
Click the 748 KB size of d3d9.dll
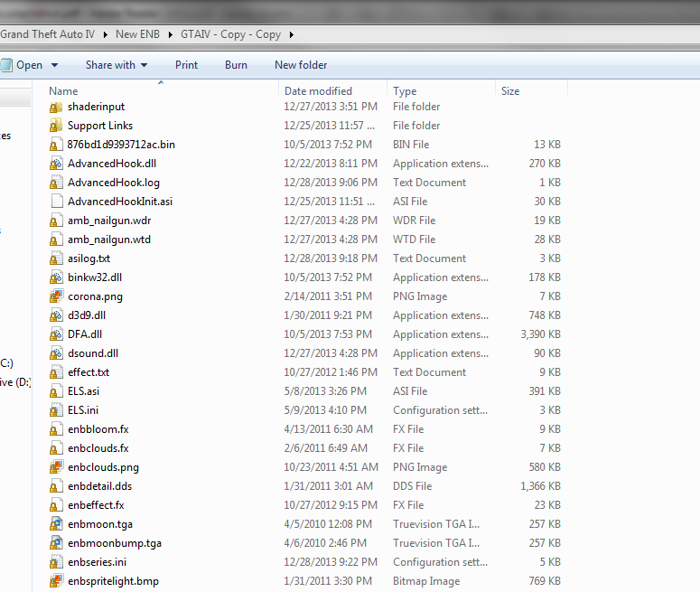click(545, 315)
